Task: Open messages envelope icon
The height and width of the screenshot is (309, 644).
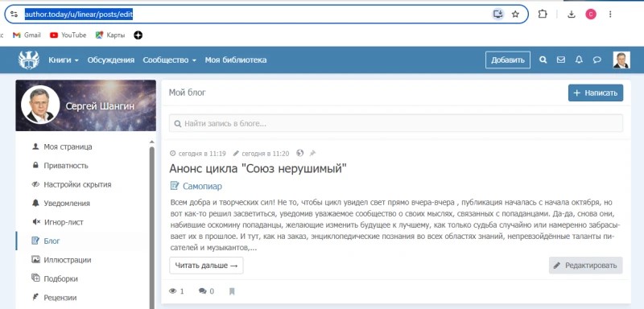Action: 560,60
